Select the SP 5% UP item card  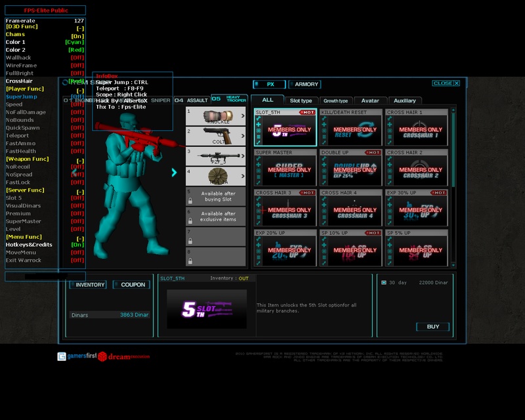[417, 248]
